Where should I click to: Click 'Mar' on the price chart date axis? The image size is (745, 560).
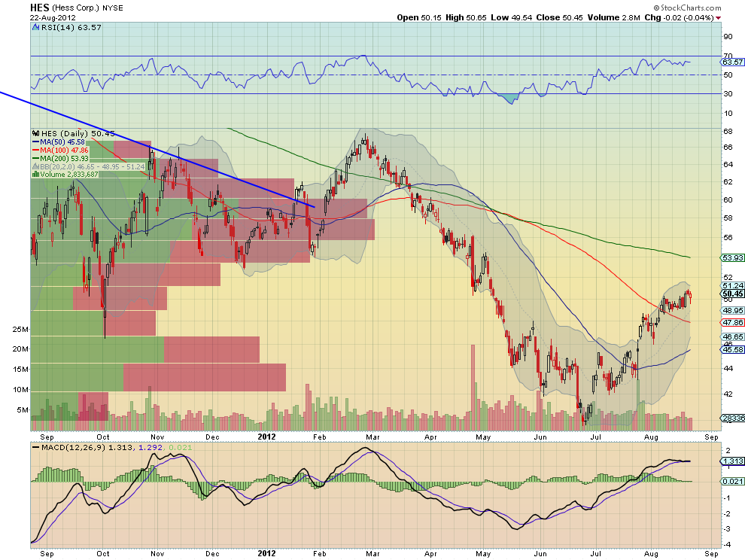[x=373, y=437]
